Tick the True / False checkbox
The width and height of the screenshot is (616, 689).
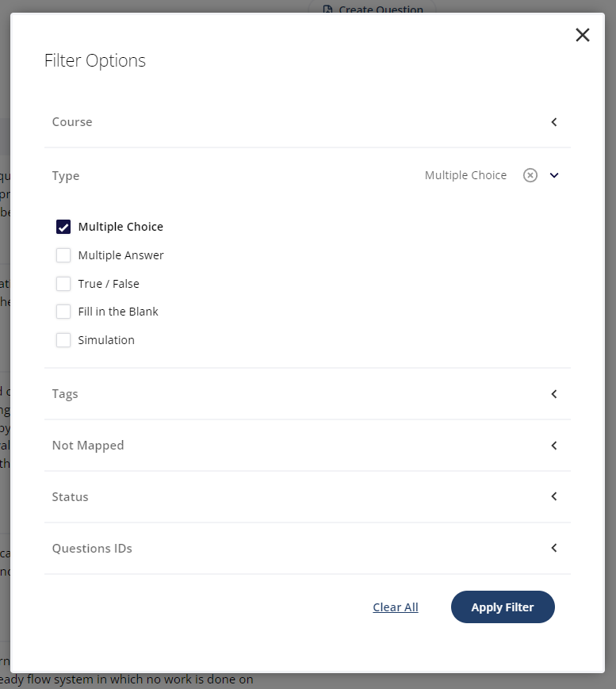[63, 284]
